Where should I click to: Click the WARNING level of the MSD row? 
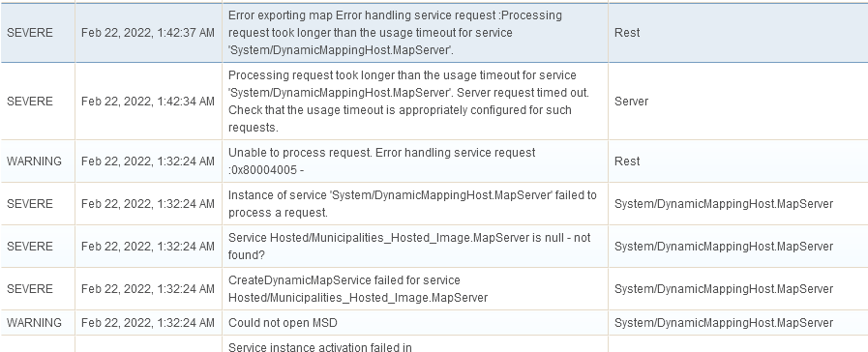click(34, 323)
